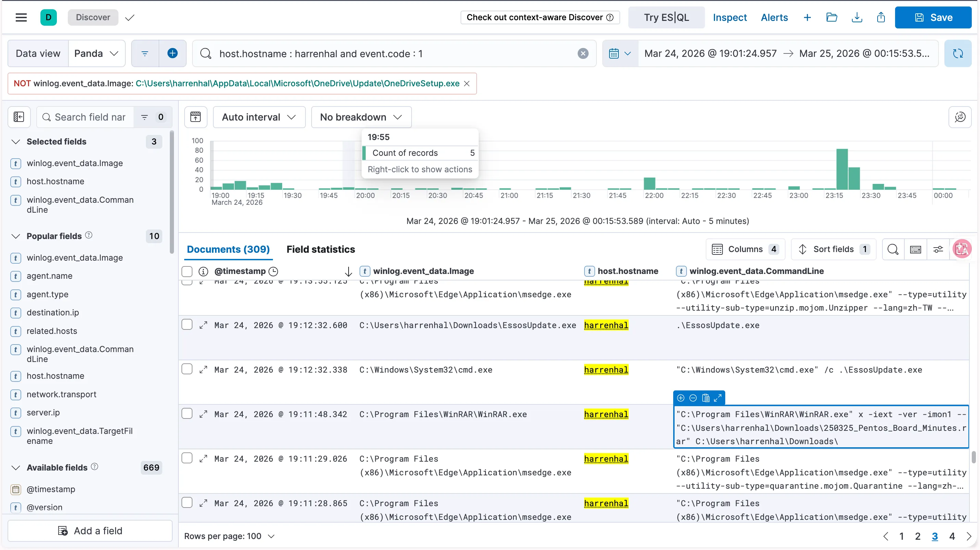
Task: Open the No breakdown dropdown
Action: point(361,117)
